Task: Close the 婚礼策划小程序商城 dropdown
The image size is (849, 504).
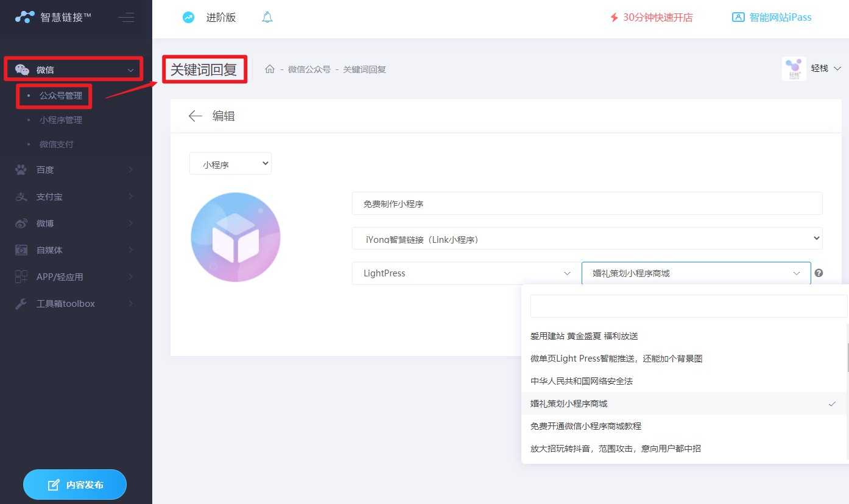Action: pos(696,273)
